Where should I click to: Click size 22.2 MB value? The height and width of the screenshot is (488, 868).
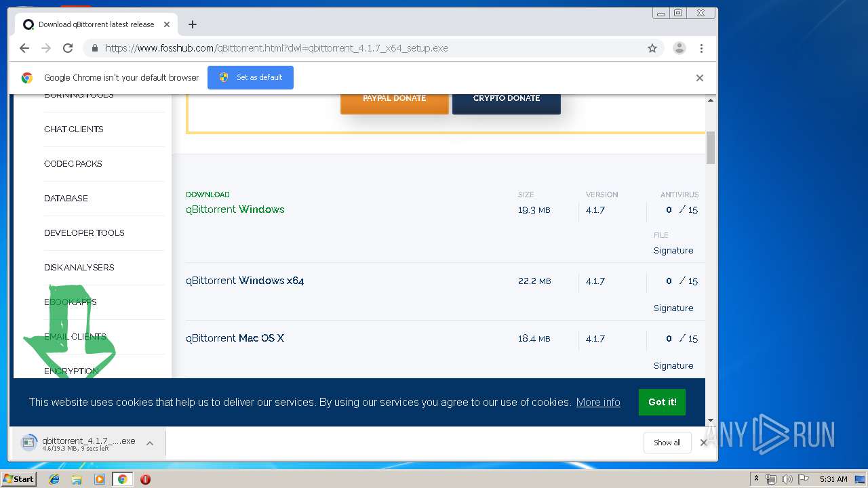pos(534,281)
